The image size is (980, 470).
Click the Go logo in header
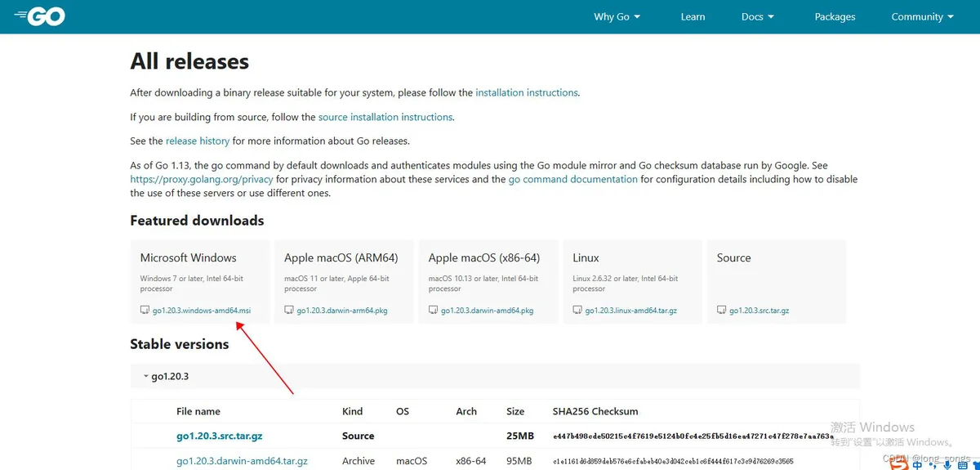tap(39, 16)
